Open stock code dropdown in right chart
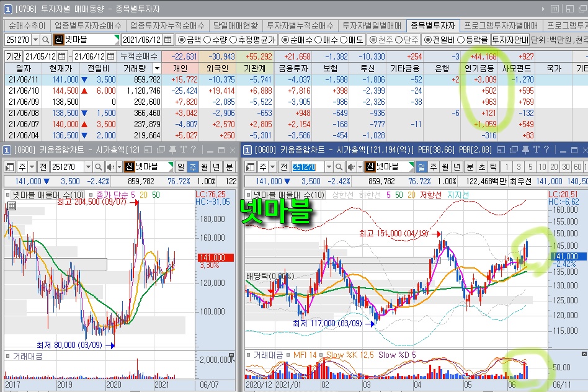This screenshot has height=392, width=588. tap(329, 167)
